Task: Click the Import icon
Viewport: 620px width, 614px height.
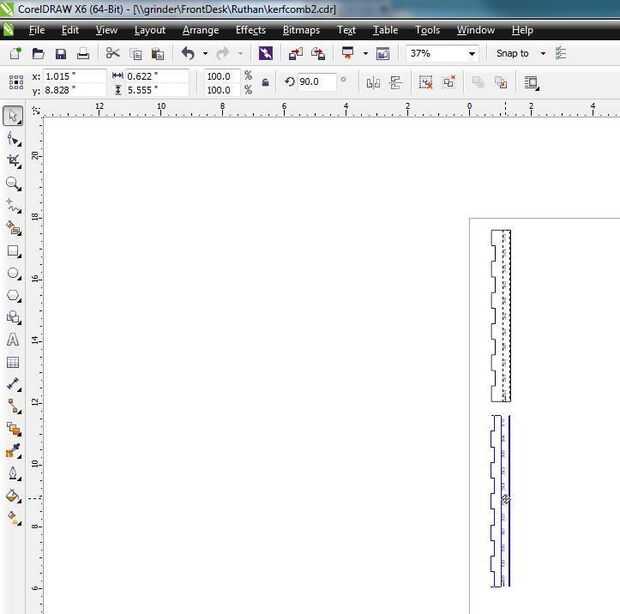Action: [296, 53]
